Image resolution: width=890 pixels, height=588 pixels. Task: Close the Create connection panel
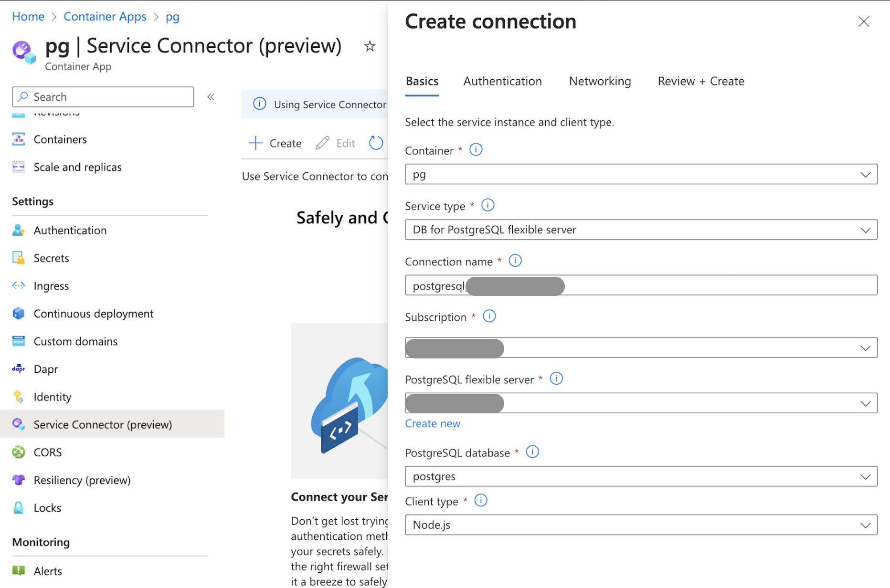[863, 21]
